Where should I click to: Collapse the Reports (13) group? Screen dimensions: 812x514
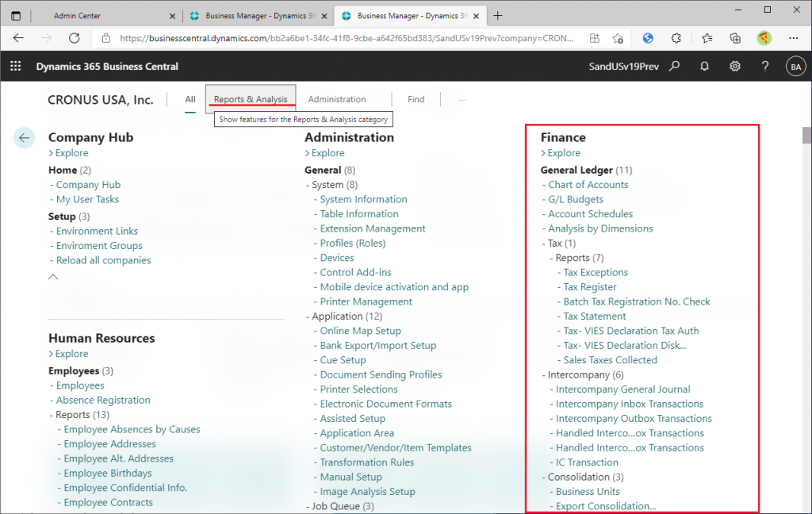[79, 415]
